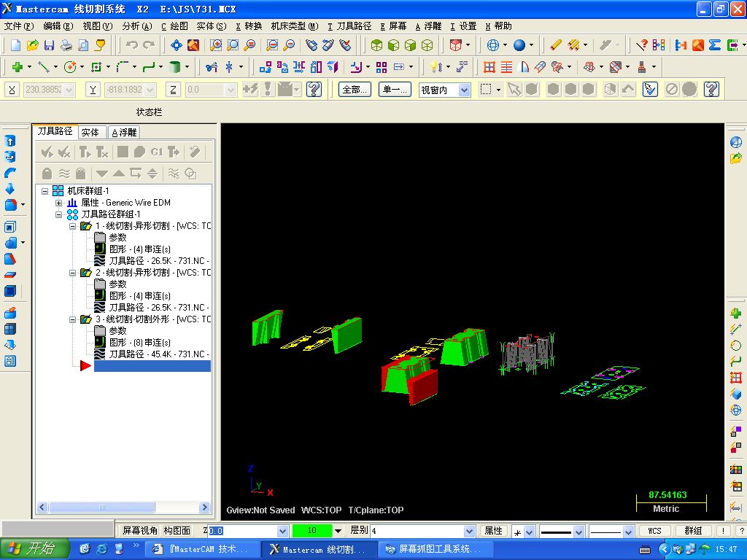Click the blue shaded sphere icon
The image size is (747, 560).
click(x=519, y=45)
